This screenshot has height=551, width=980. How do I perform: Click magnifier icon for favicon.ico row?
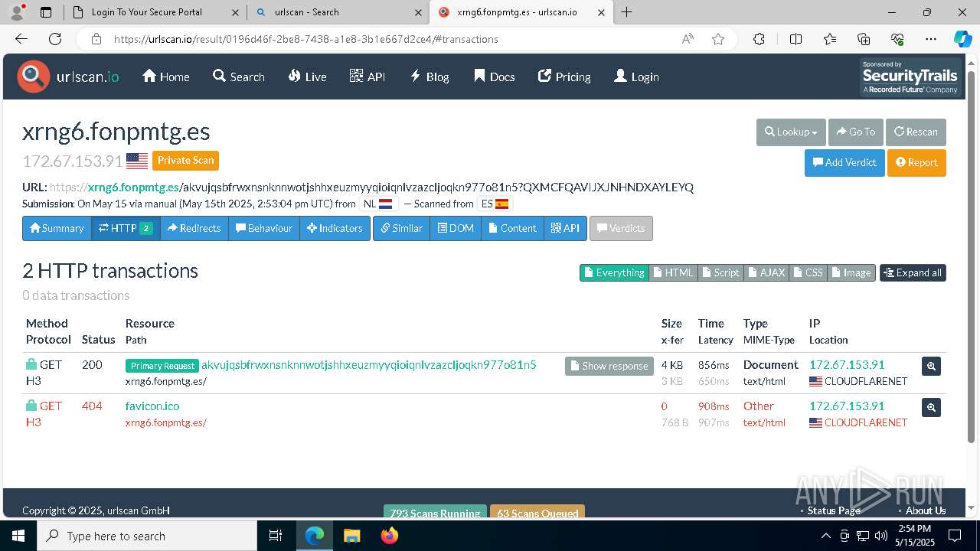[x=931, y=408]
